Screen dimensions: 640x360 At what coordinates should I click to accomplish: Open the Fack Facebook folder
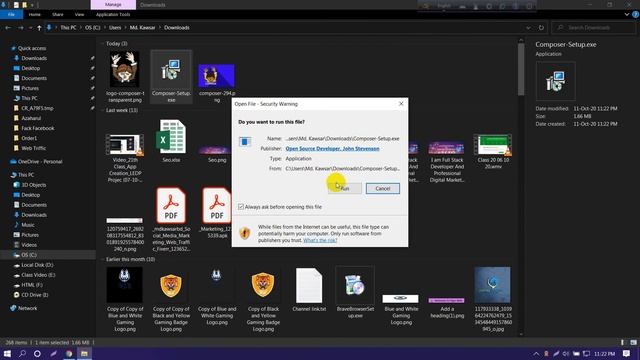38,128
